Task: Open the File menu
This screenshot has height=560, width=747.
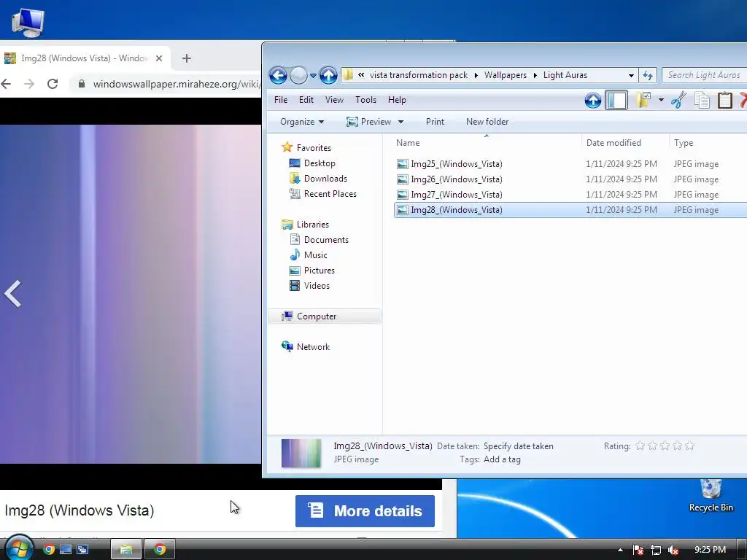Action: 281,100
